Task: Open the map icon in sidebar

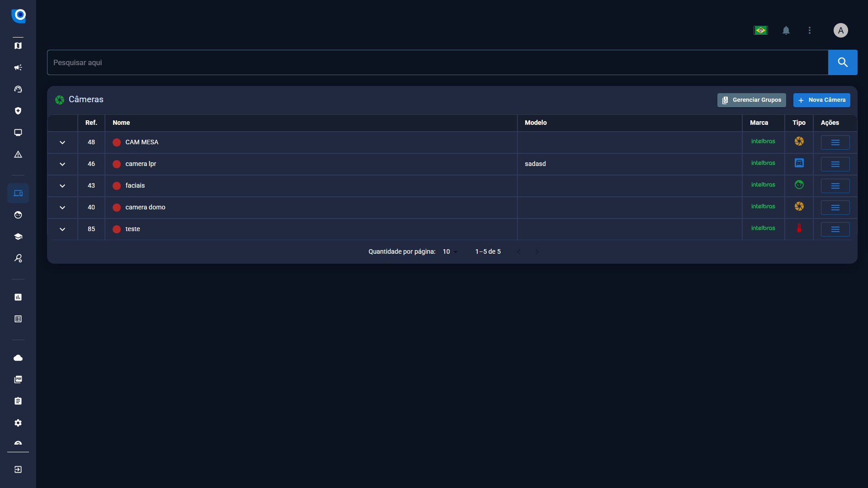Action: tap(18, 46)
